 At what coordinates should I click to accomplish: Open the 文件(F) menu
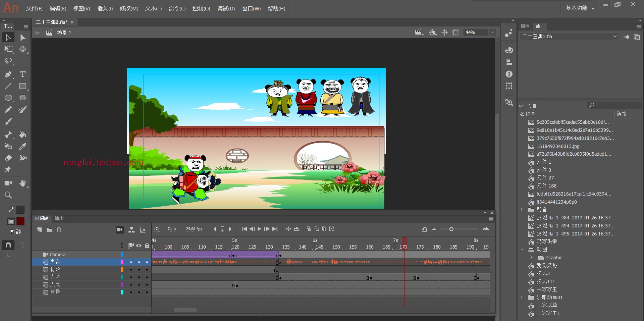[x=34, y=8]
